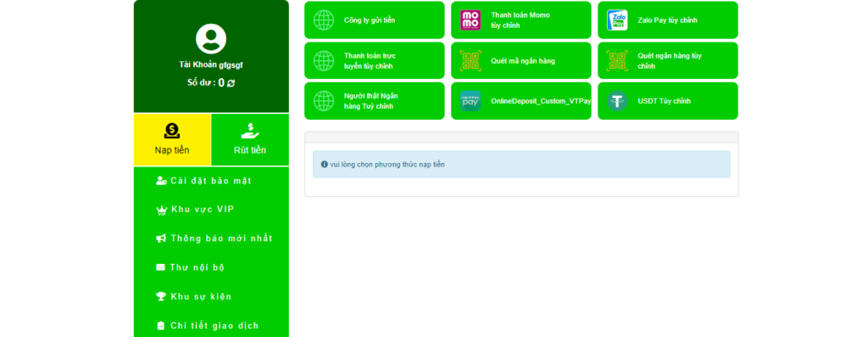This screenshot has width=868, height=337.
Task: Click the clipboard icon for Chi tiết giao dịch
Action: coord(161,326)
